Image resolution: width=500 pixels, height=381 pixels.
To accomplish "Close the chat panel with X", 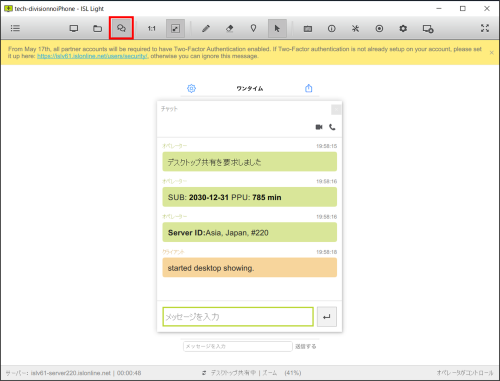I will click(x=336, y=109).
